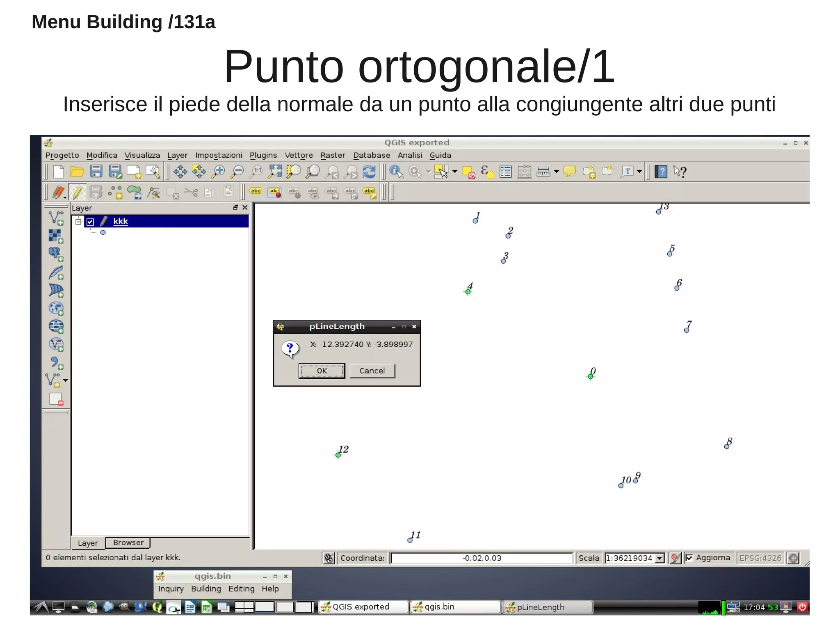Click the New project icon
The height and width of the screenshot is (630, 840).
pyautogui.click(x=59, y=172)
